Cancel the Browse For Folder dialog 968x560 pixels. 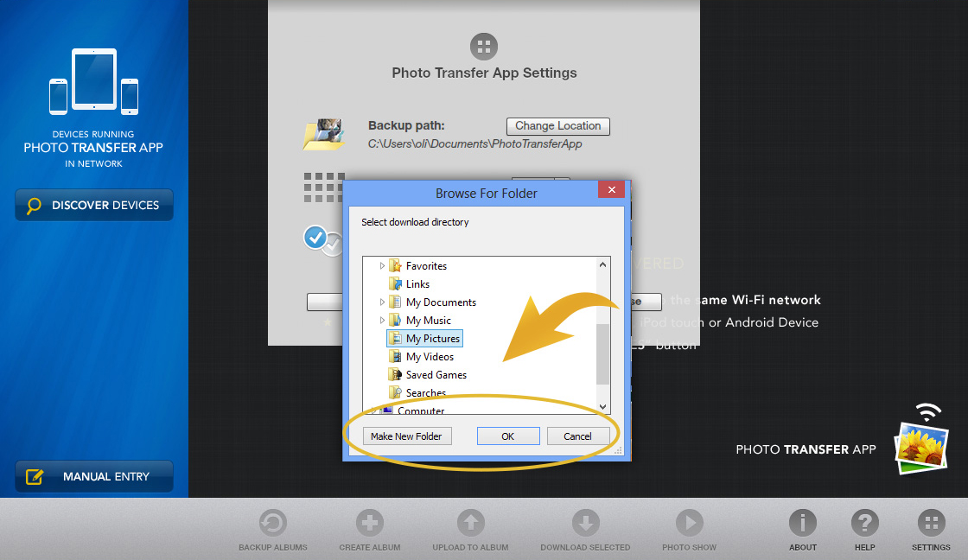578,436
